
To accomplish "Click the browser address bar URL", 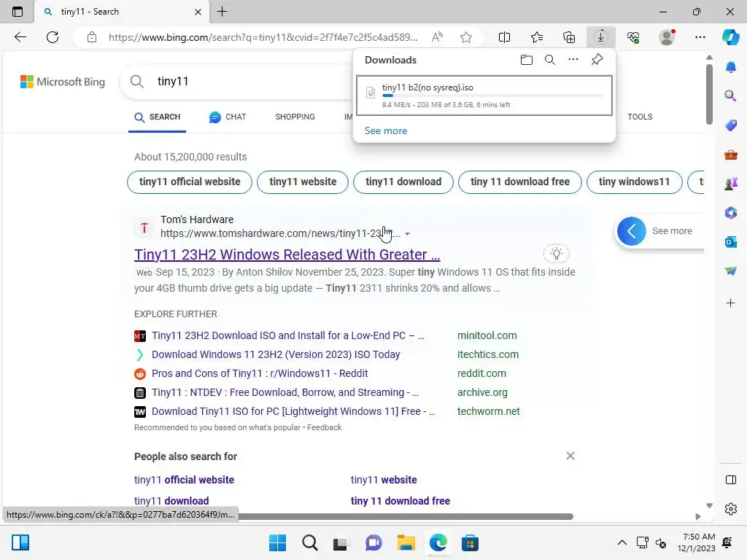I will click(263, 37).
